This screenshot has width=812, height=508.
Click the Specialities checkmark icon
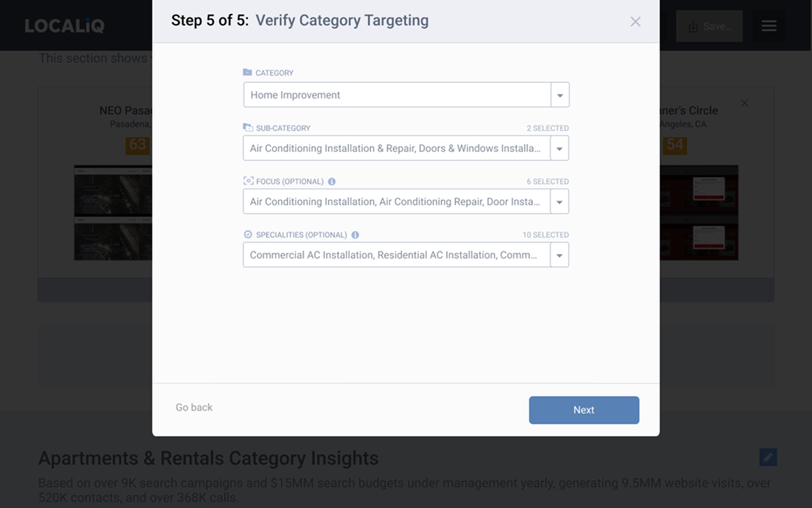point(248,234)
